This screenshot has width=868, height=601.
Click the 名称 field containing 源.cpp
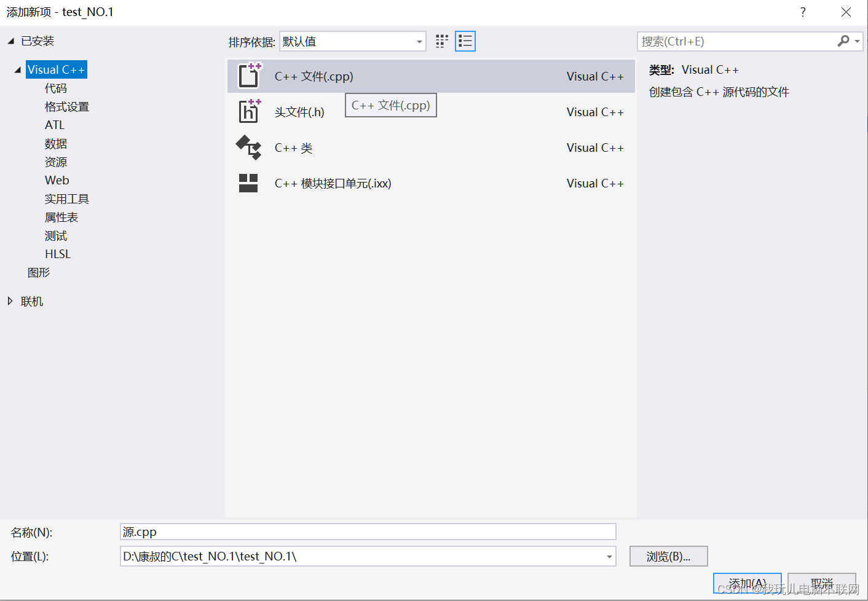368,532
